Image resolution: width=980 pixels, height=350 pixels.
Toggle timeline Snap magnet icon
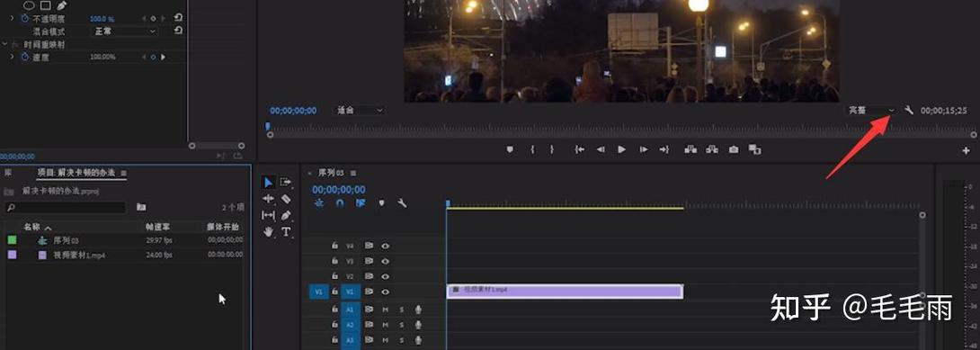click(339, 203)
